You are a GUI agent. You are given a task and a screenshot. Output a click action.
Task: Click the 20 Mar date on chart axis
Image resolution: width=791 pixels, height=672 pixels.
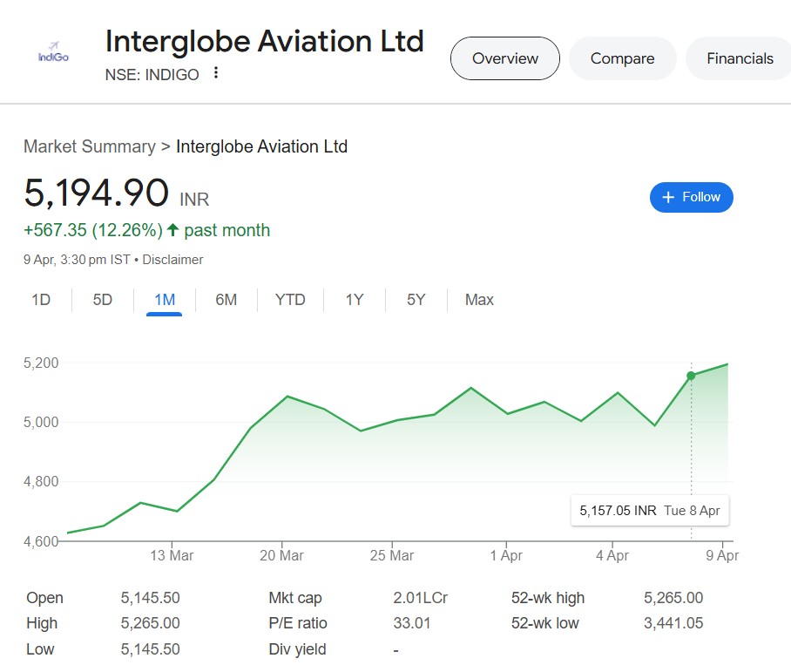click(281, 555)
